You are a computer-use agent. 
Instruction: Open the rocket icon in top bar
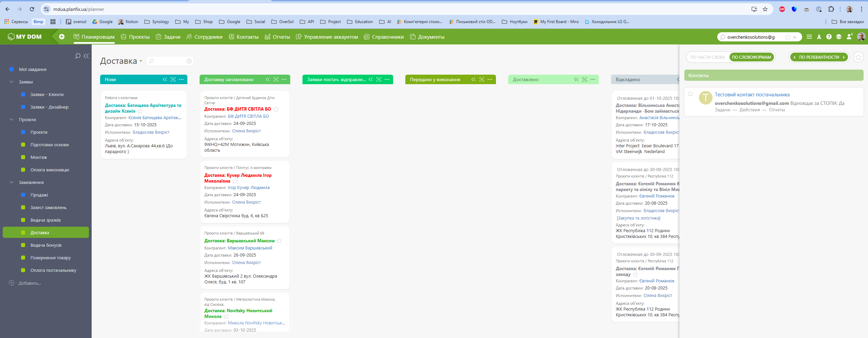819,37
